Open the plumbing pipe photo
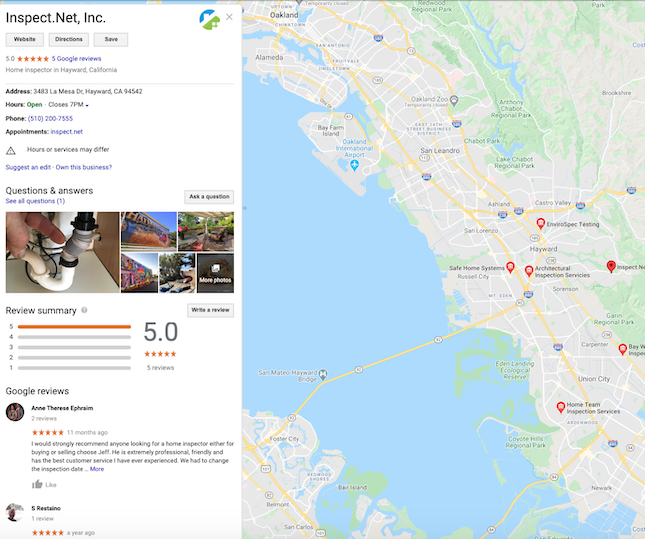Screen dimensions: 645x539 [63, 252]
